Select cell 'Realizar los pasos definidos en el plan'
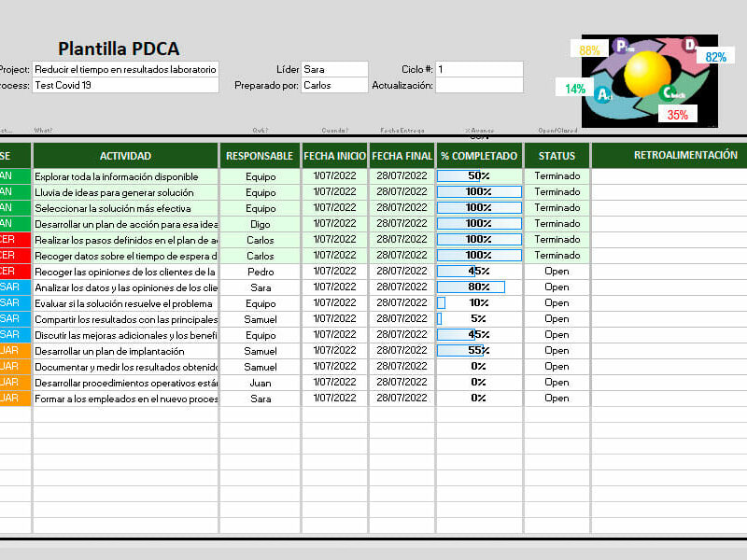 tap(126, 240)
